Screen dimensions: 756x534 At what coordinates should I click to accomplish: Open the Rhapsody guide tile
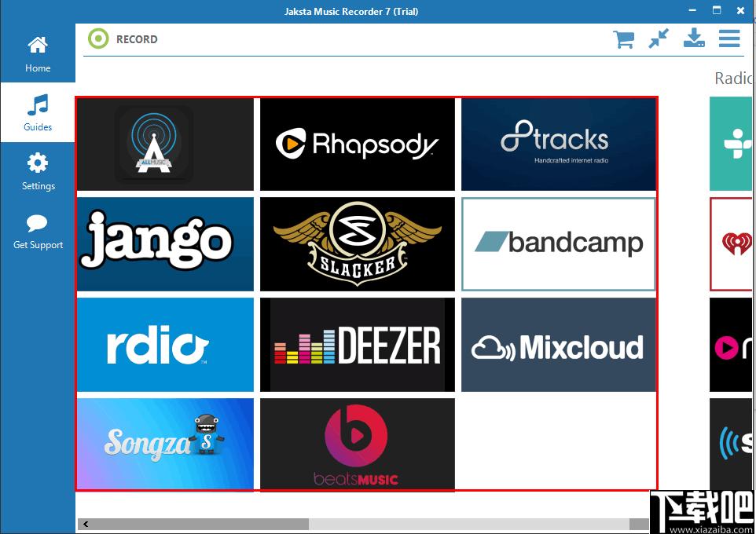click(x=358, y=144)
